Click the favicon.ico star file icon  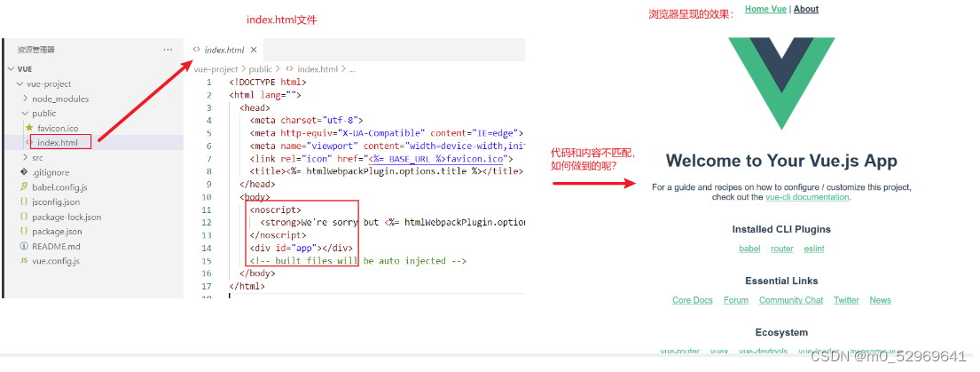point(28,128)
